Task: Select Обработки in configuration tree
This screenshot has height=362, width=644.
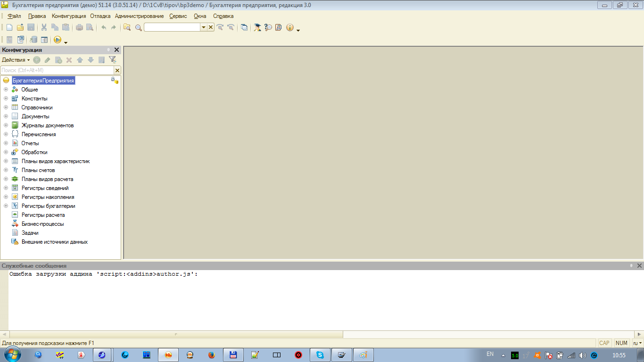Action: (34, 152)
